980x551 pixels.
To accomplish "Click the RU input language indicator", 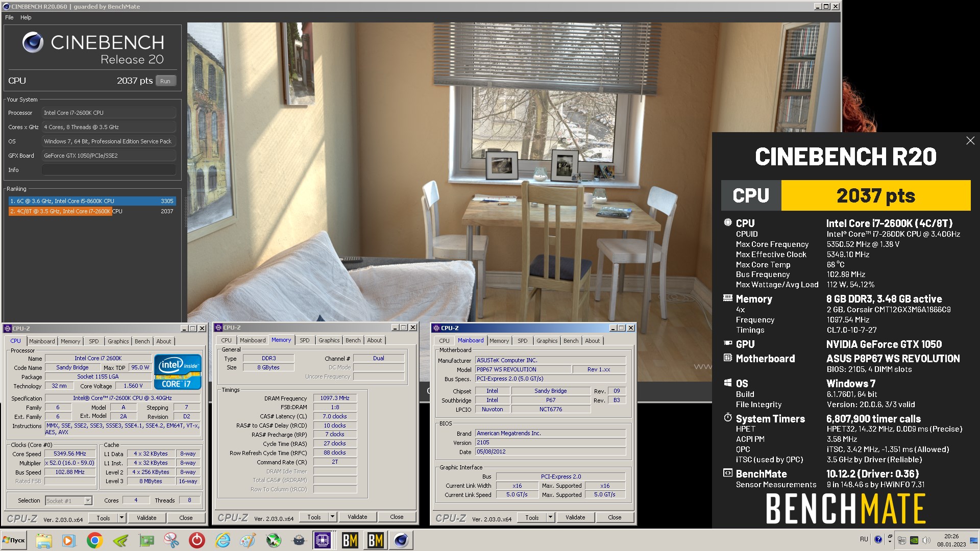I will click(864, 539).
